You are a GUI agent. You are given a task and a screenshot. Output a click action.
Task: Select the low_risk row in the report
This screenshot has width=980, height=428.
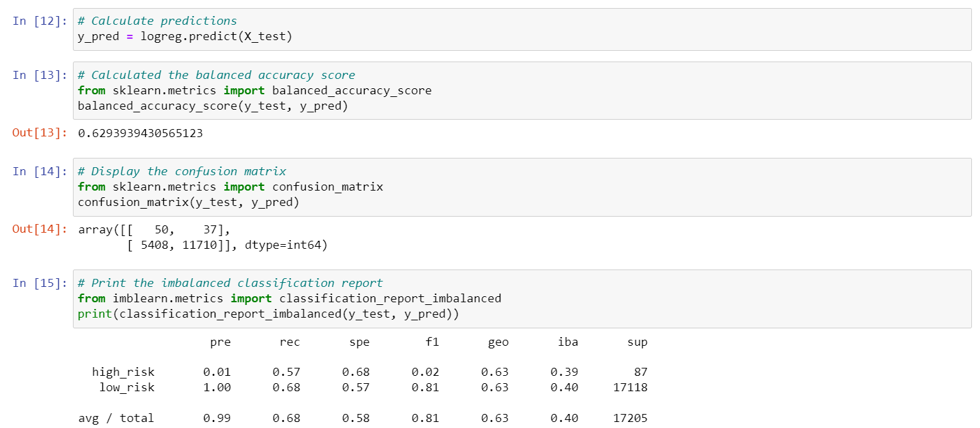coord(361,387)
